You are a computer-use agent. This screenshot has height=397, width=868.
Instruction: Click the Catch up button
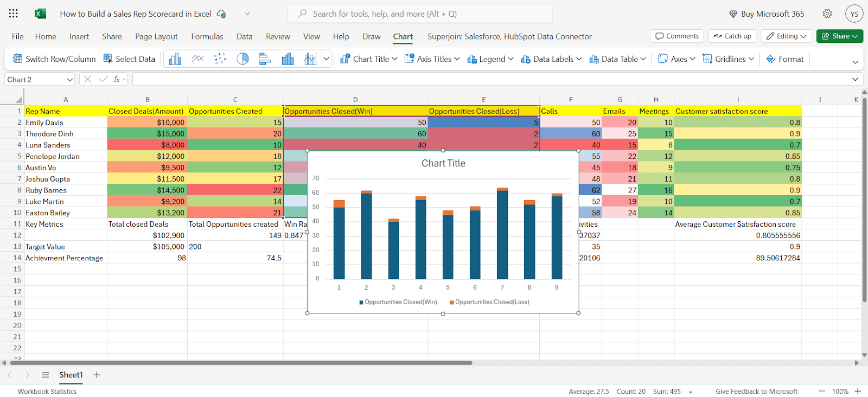coord(732,36)
